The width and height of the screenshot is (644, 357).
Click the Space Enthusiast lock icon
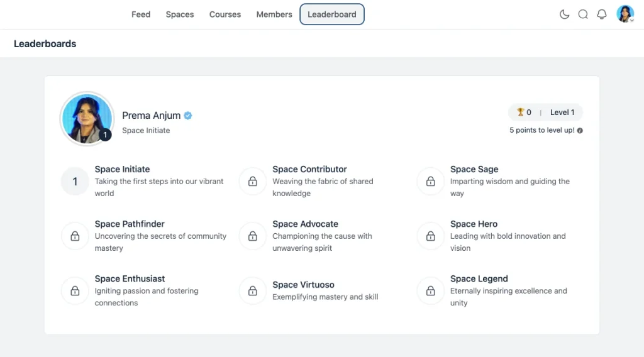pyautogui.click(x=75, y=291)
